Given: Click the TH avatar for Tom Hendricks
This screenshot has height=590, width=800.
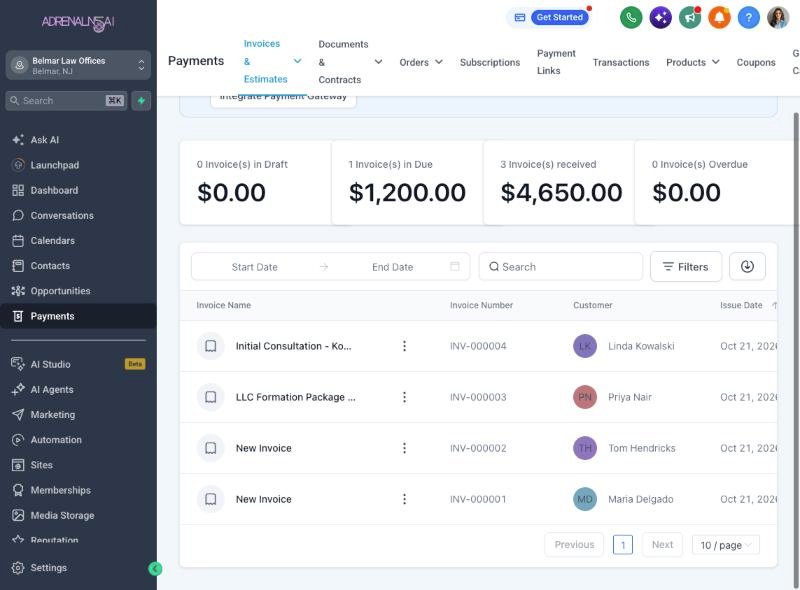Looking at the screenshot, I should coord(585,448).
